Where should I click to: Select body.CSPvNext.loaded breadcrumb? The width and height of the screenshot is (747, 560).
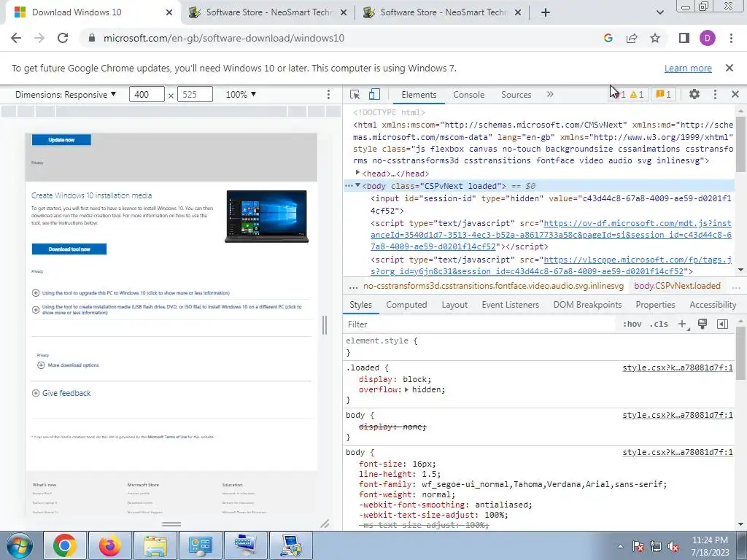click(x=677, y=286)
